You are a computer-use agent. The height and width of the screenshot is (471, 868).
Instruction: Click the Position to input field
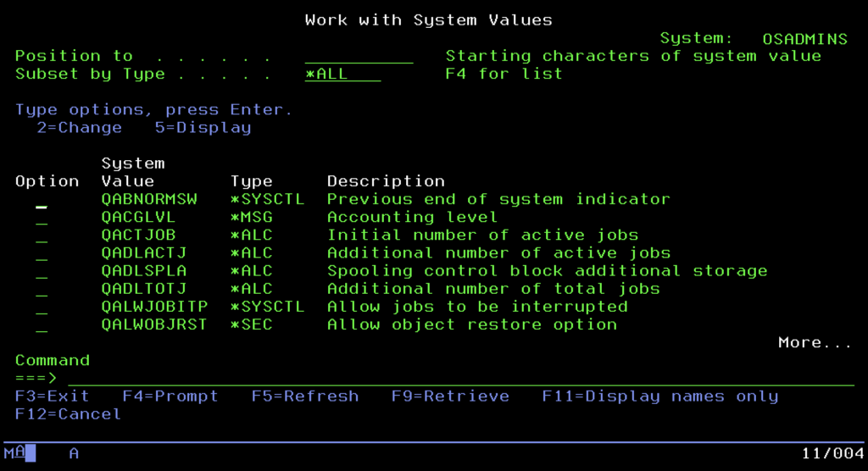point(359,57)
